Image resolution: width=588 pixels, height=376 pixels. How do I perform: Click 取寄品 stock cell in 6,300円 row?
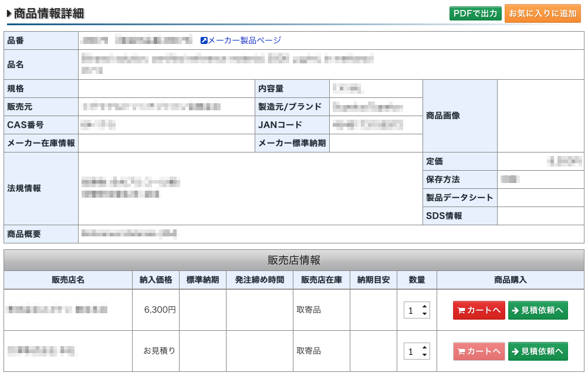pos(322,310)
